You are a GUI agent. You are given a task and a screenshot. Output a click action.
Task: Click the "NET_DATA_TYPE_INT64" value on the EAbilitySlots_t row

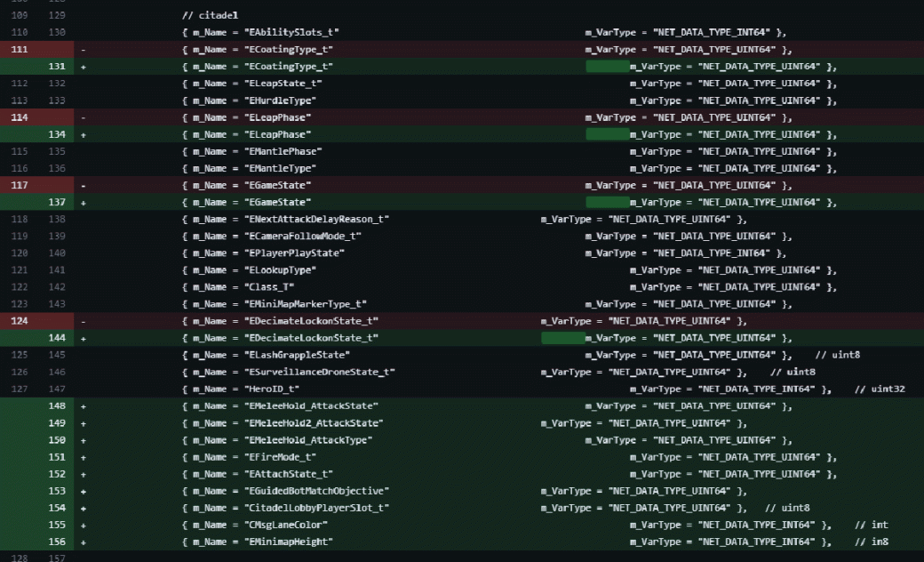(x=712, y=32)
